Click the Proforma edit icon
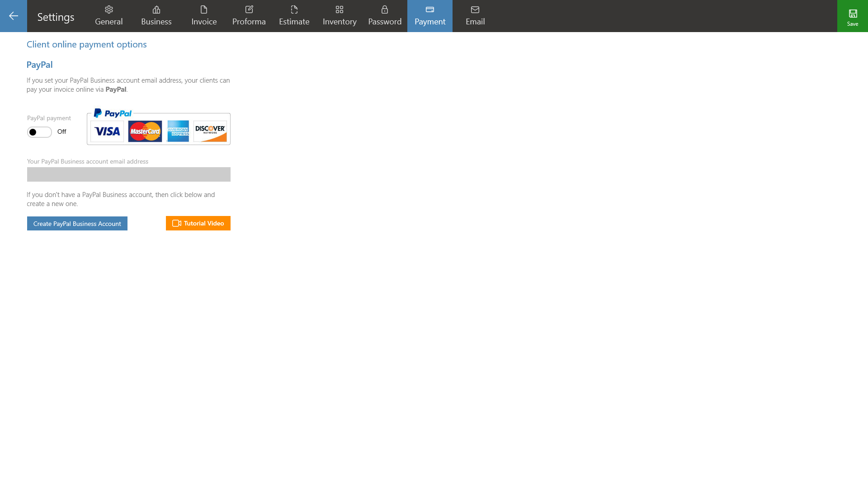The image size is (868, 488). 249,9
